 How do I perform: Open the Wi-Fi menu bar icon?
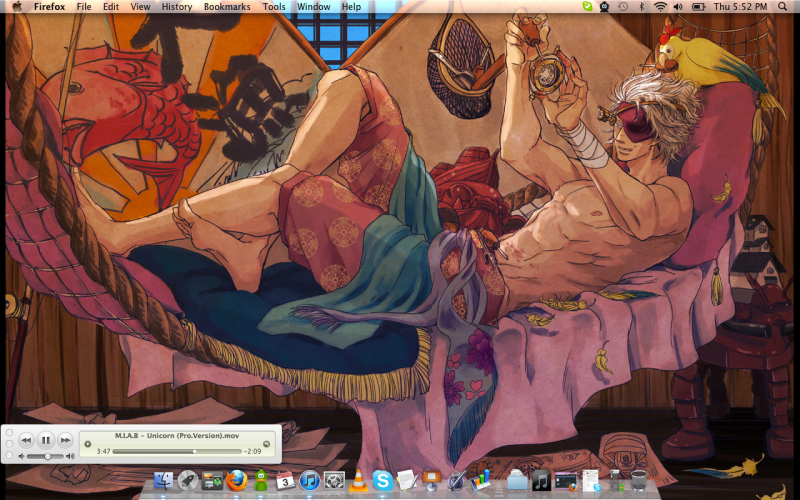(x=660, y=7)
